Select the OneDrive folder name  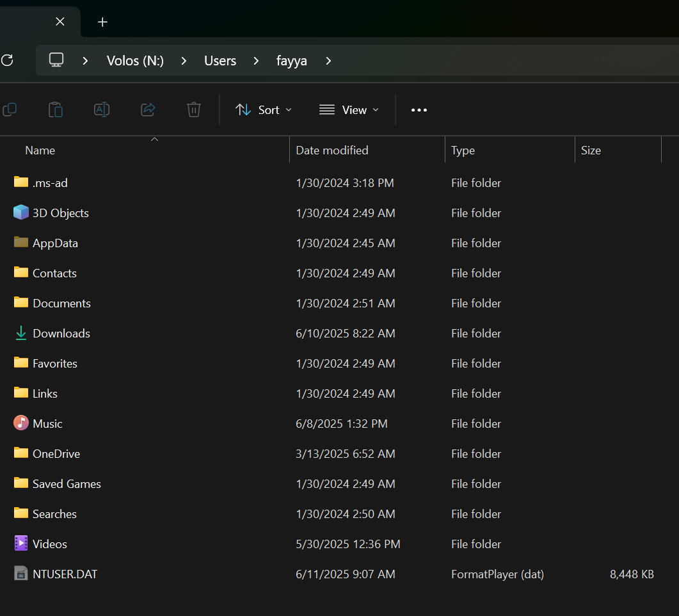[x=56, y=453]
